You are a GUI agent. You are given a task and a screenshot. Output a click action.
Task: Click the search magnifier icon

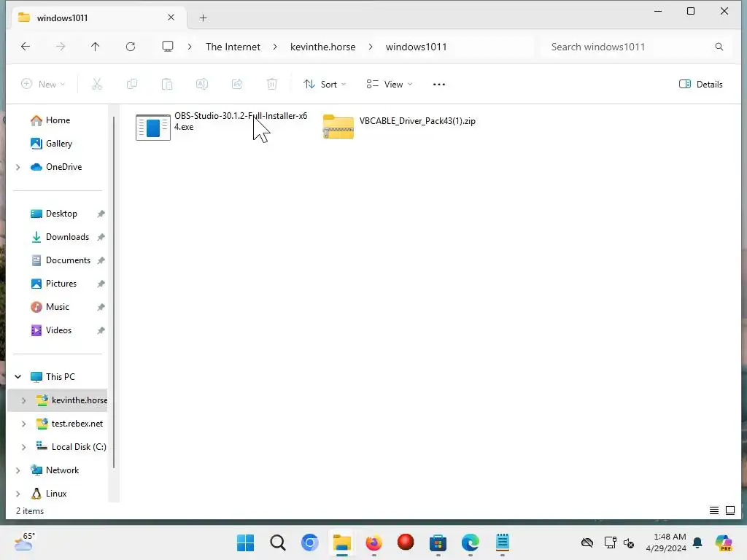[x=719, y=47]
